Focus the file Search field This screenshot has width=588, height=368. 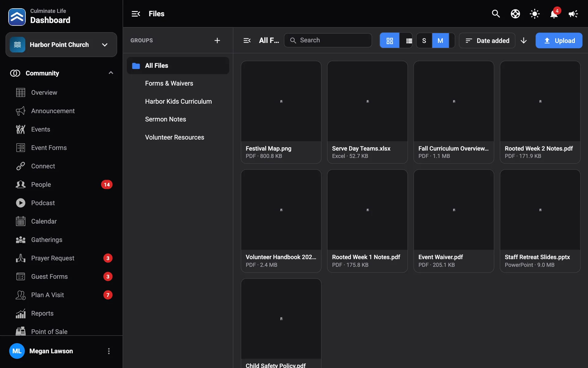328,40
